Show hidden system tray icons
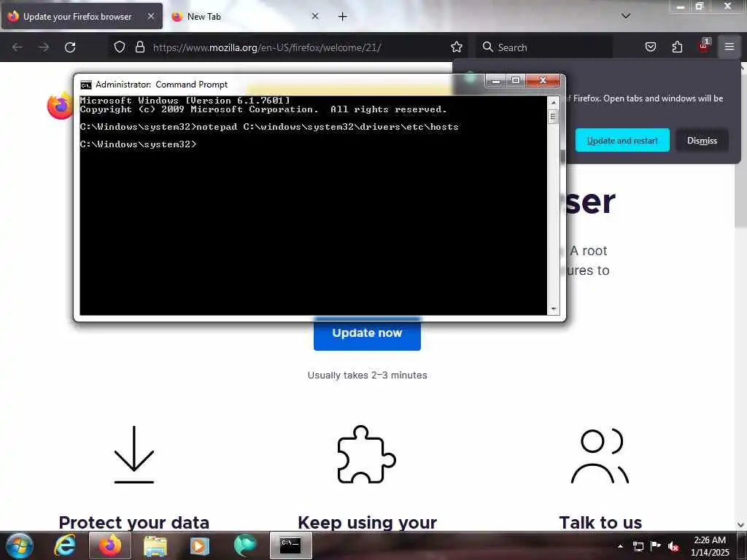Image resolution: width=747 pixels, height=560 pixels. pos(620,546)
